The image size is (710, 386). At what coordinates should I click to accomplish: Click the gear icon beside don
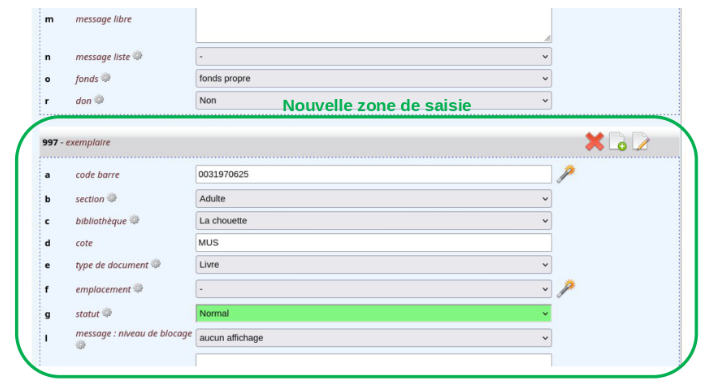[x=99, y=99]
